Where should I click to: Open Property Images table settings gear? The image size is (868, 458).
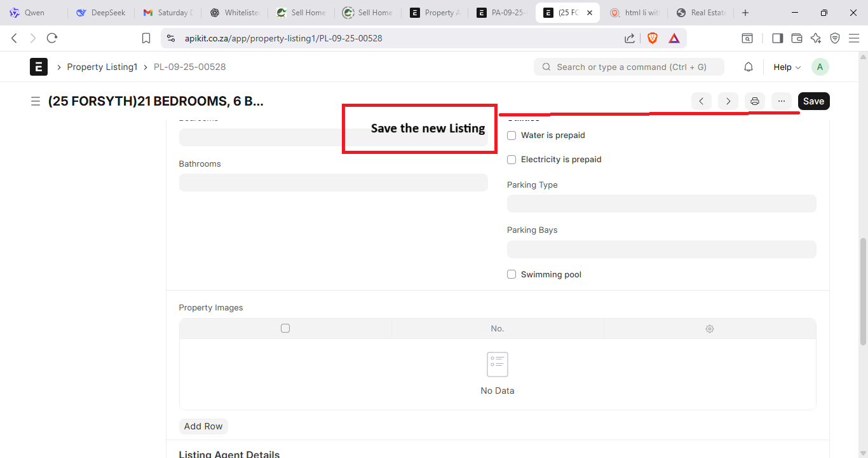click(x=709, y=329)
